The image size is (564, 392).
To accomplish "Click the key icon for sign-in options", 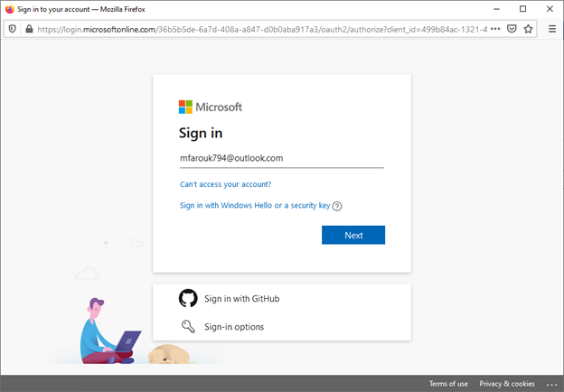I will click(188, 326).
